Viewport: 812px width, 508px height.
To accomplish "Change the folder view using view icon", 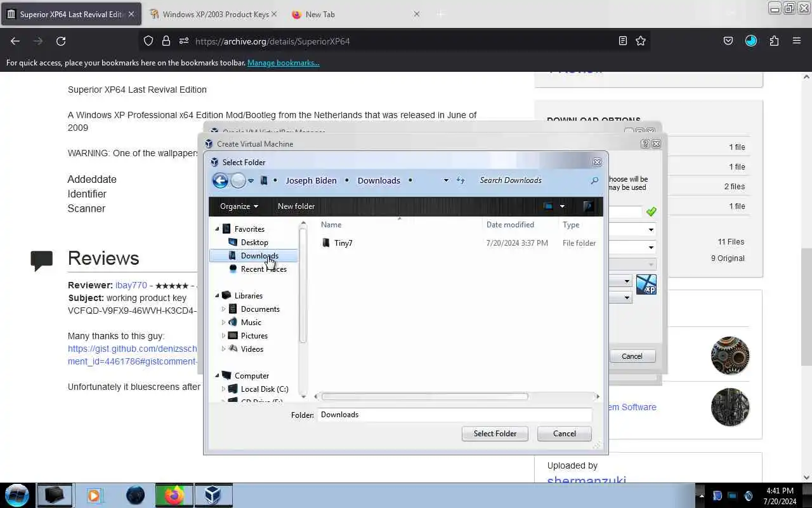I will (x=548, y=206).
